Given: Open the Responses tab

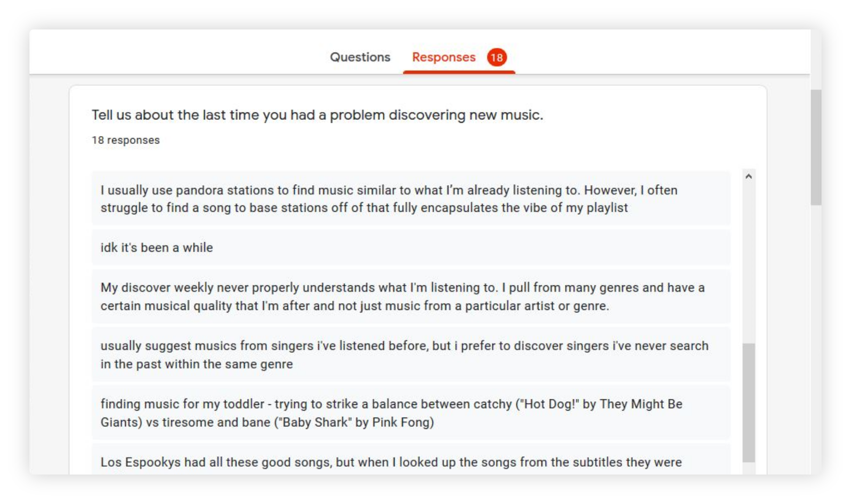Looking at the screenshot, I should pyautogui.click(x=459, y=57).
